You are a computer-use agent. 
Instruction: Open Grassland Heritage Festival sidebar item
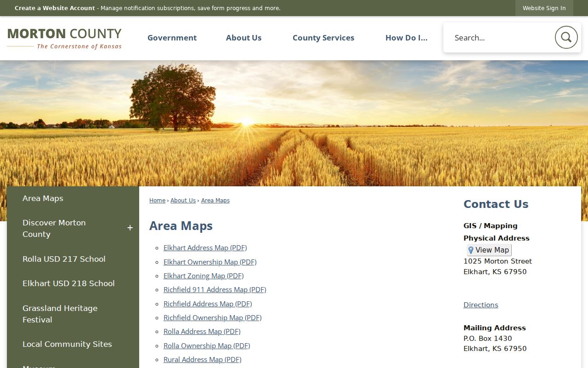(x=73, y=314)
